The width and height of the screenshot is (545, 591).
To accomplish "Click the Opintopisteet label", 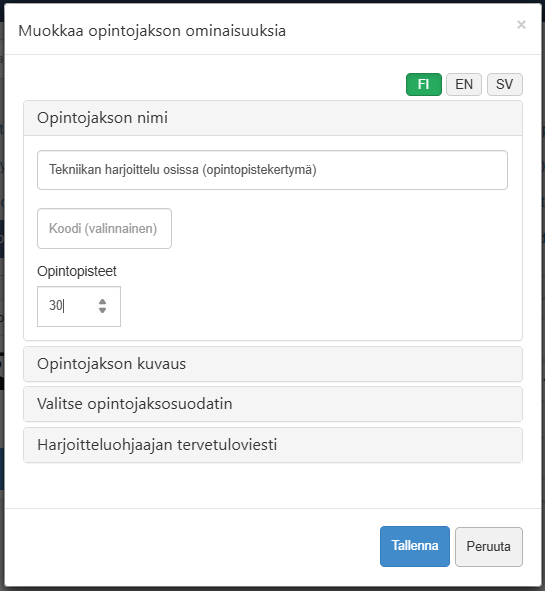I will click(x=77, y=271).
